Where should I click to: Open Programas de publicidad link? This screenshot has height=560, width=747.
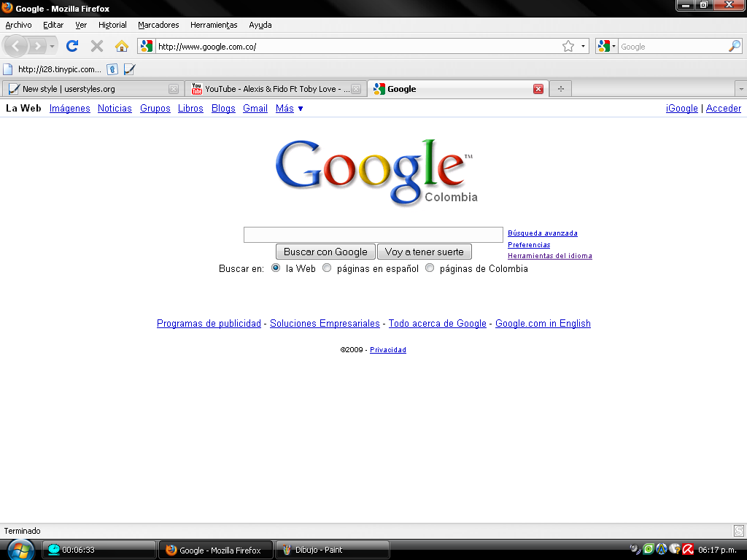click(209, 323)
